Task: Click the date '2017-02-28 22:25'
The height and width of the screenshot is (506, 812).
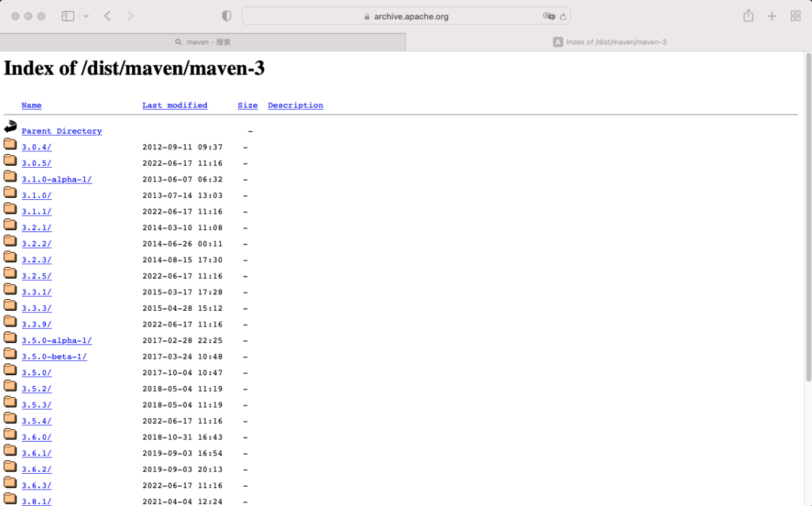Action: click(x=182, y=340)
